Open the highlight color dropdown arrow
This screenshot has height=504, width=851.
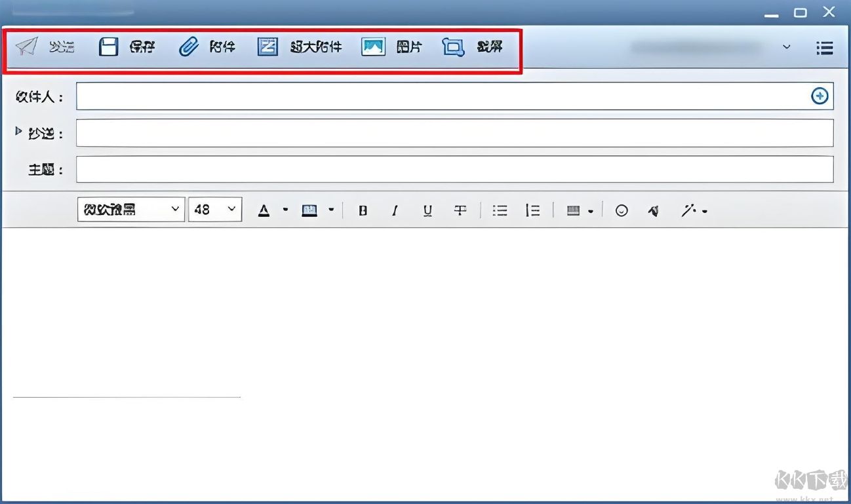tap(331, 210)
